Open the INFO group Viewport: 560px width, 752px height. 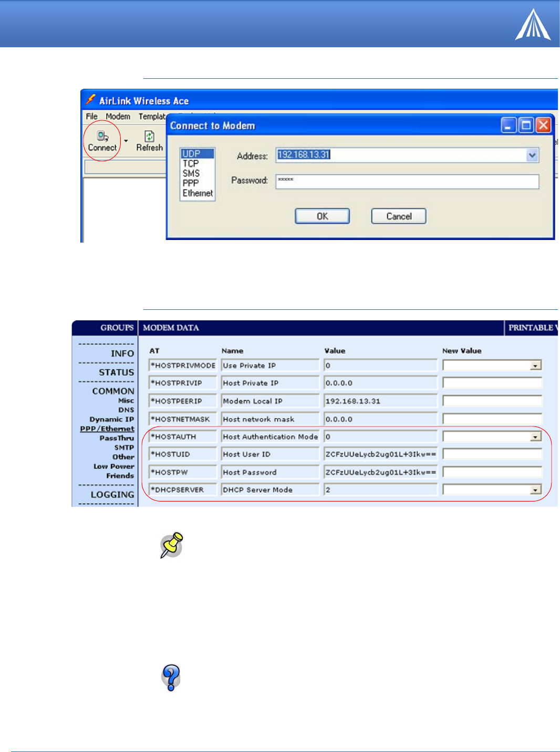pos(122,353)
